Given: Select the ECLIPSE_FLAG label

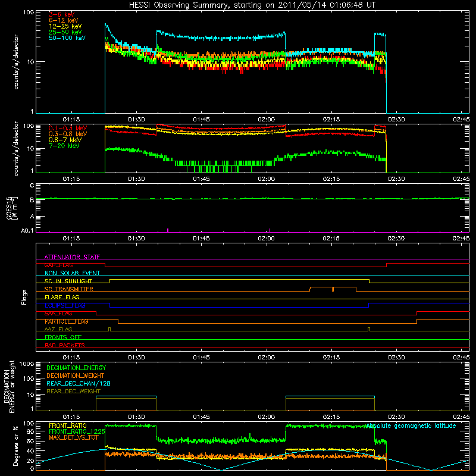Looking at the screenshot, I should (x=65, y=305).
